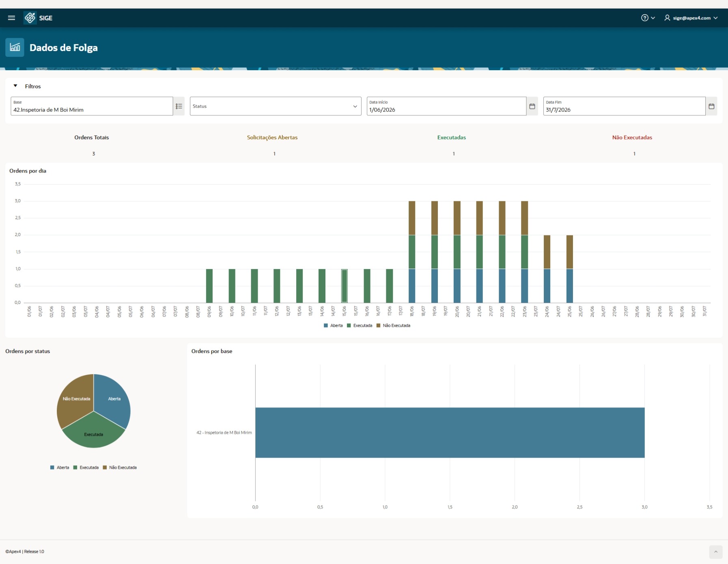
Task: Toggle Aberta legend in Ordens por dia
Action: (x=333, y=325)
